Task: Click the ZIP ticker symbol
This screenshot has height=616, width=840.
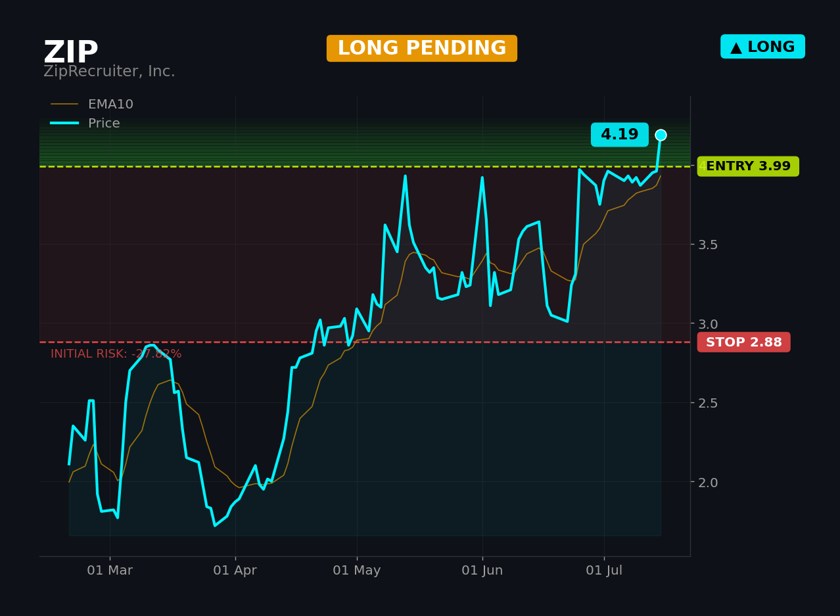Action: click(71, 53)
